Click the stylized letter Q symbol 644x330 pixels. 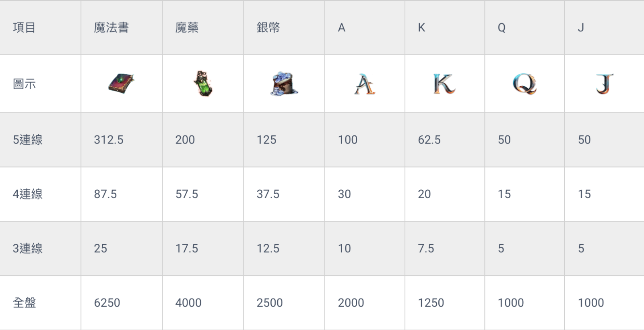(524, 84)
